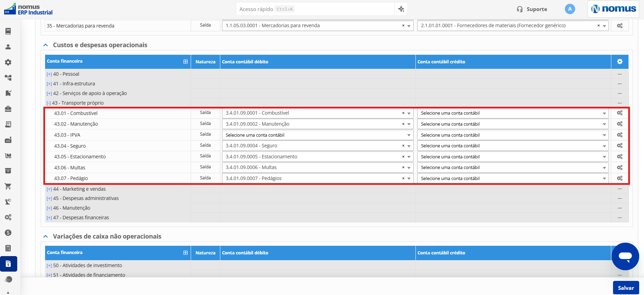Open settings gears for 43.07 Pedágio row
Image resolution: width=644 pixels, height=295 pixels.
point(620,178)
